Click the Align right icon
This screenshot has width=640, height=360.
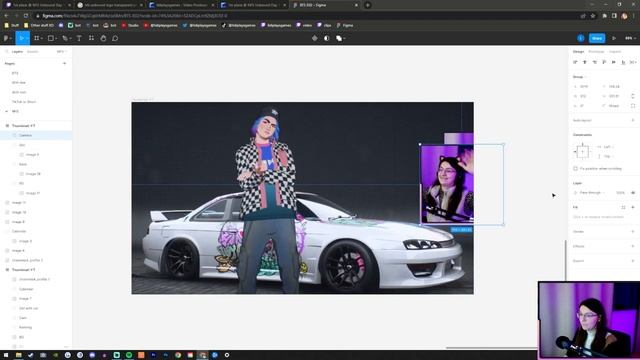594,62
